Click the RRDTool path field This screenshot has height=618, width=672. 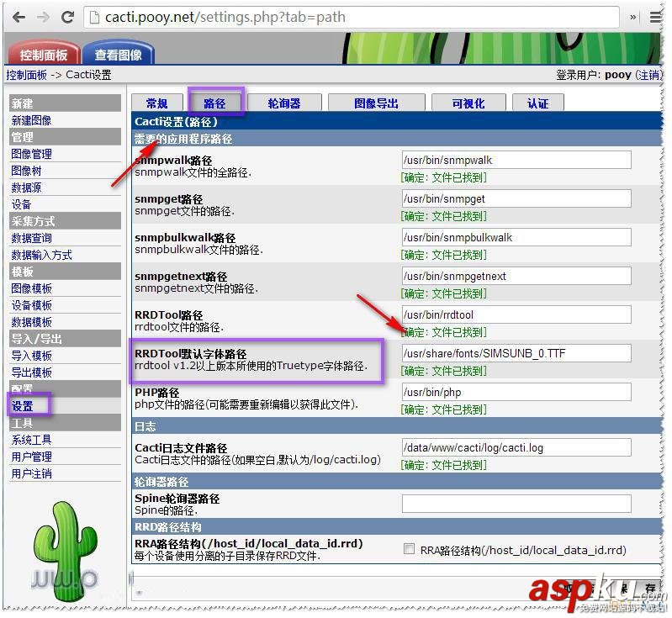coord(516,314)
